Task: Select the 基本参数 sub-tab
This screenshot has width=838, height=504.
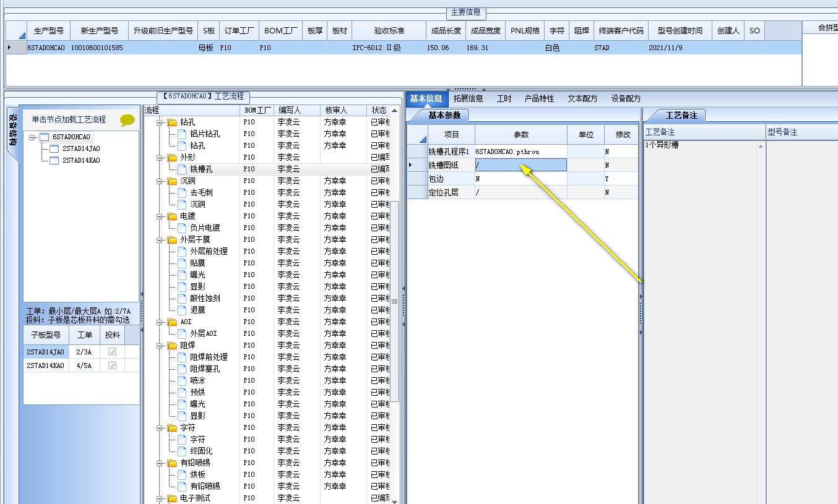Action: [x=444, y=115]
